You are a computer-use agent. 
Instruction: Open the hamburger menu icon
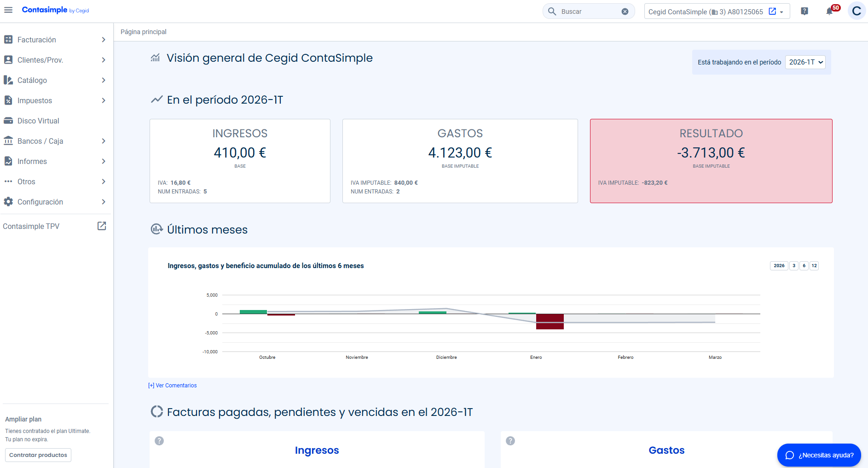(8, 10)
